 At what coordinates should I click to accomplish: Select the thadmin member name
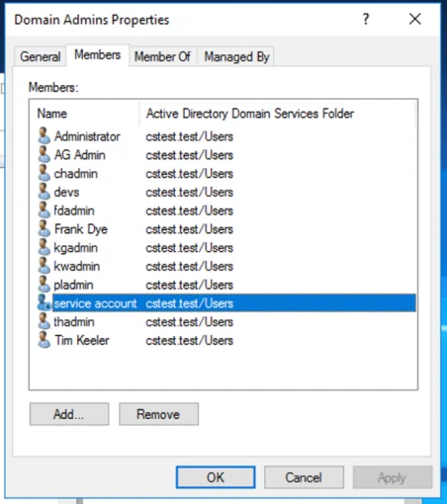point(74,322)
